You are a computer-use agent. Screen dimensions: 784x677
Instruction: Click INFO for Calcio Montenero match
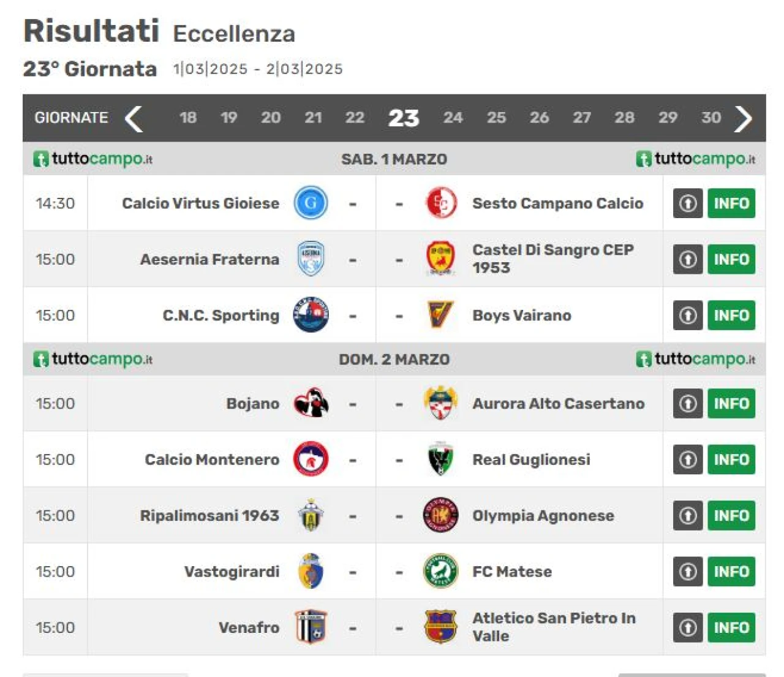click(731, 459)
